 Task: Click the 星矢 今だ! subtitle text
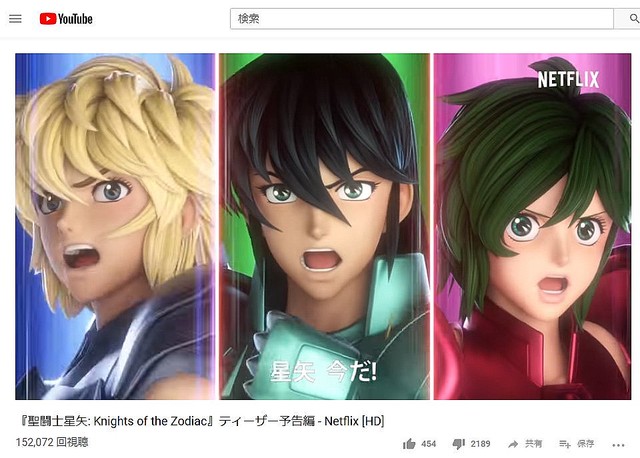tap(323, 371)
